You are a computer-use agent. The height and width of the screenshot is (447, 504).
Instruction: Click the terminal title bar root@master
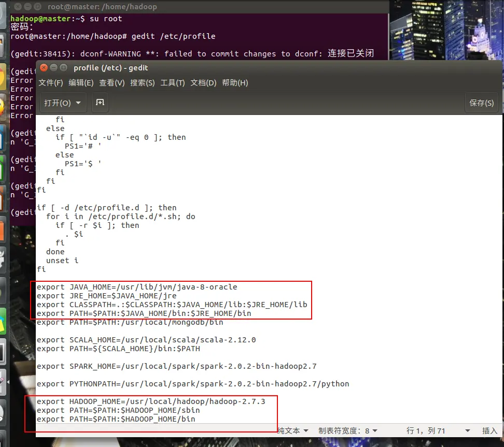[x=199, y=6]
